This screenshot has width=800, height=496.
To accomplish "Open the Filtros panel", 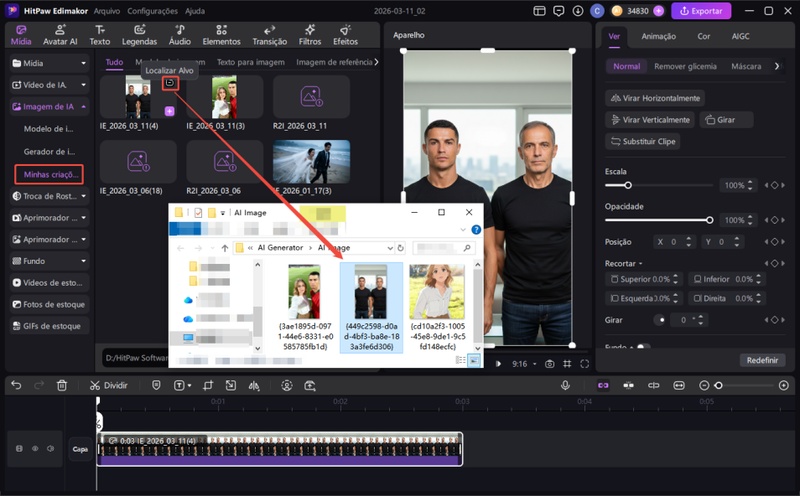I will [309, 35].
